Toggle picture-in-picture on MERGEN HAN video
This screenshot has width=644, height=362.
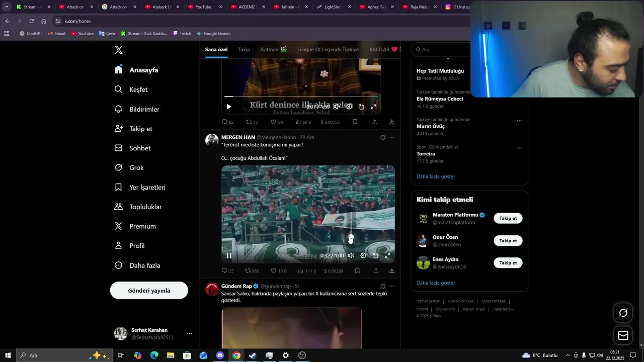[x=375, y=255]
